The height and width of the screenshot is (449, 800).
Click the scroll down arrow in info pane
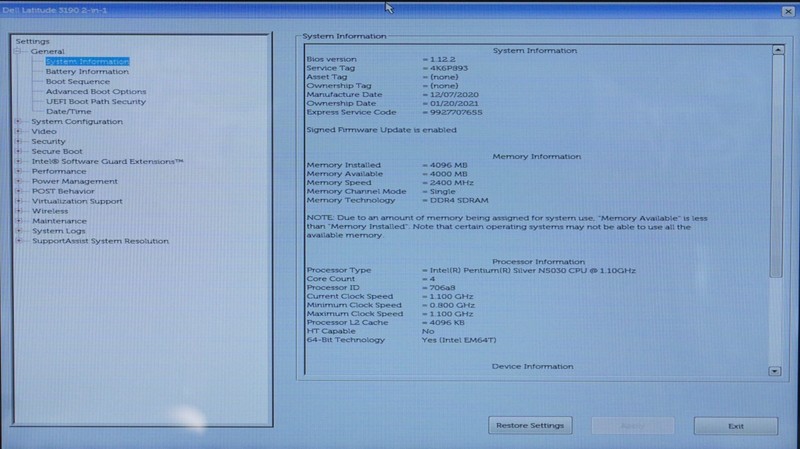point(775,371)
